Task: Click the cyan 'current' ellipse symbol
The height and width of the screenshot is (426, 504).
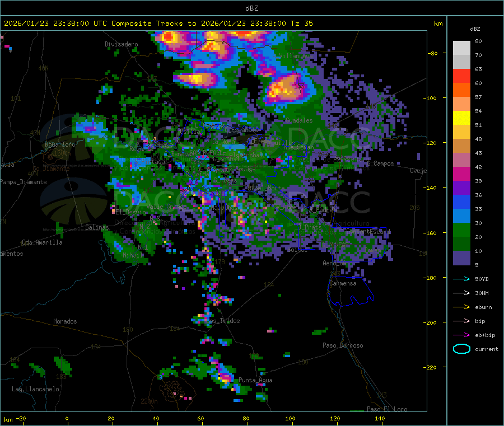Action: 461,349
